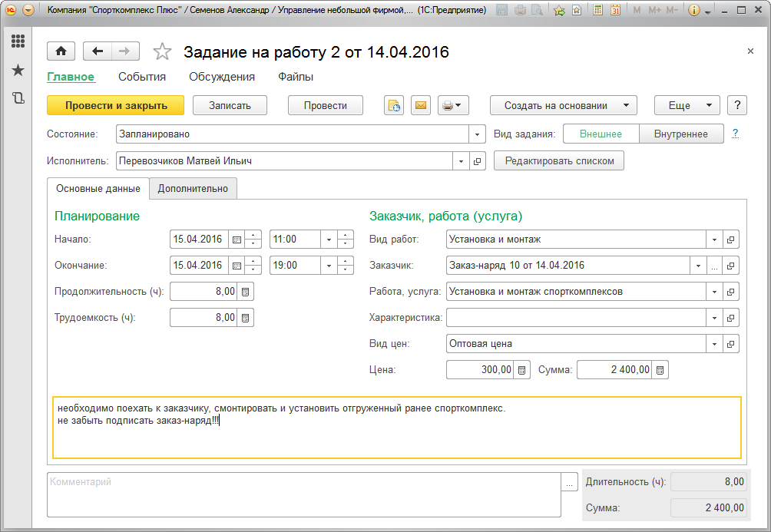The width and height of the screenshot is (771, 532).
Task: Open calendar picker for Начало date
Action: coord(237,240)
